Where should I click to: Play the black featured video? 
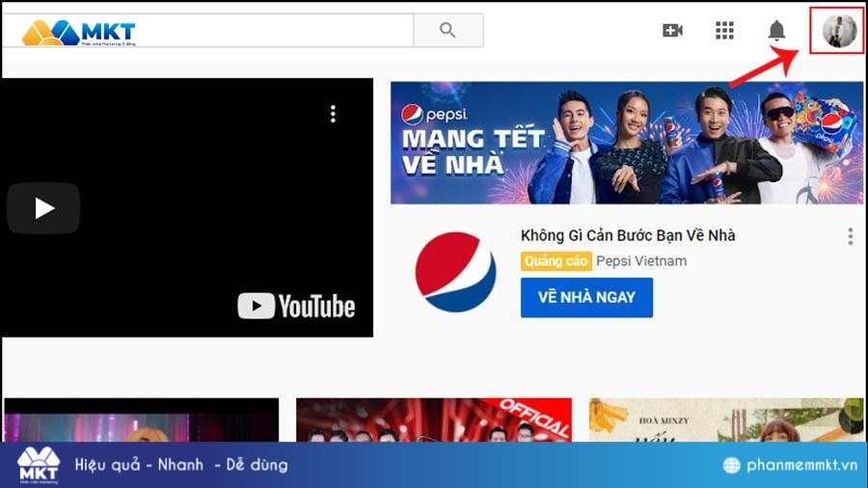click(43, 208)
